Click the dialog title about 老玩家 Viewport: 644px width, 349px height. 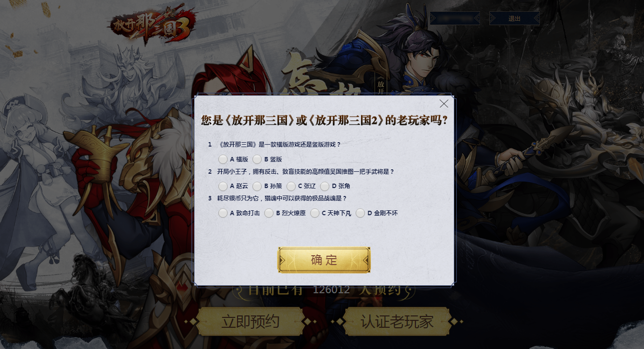[x=324, y=120]
